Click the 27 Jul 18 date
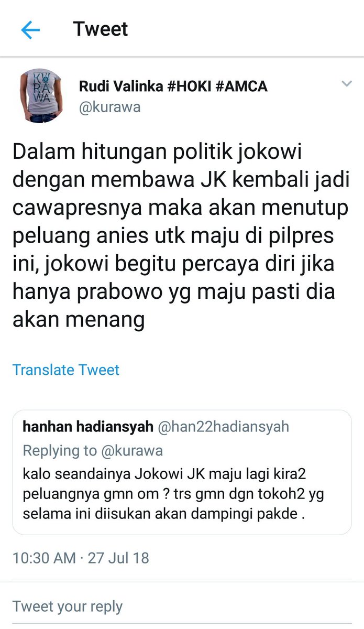The width and height of the screenshot is (364, 629). point(118,558)
